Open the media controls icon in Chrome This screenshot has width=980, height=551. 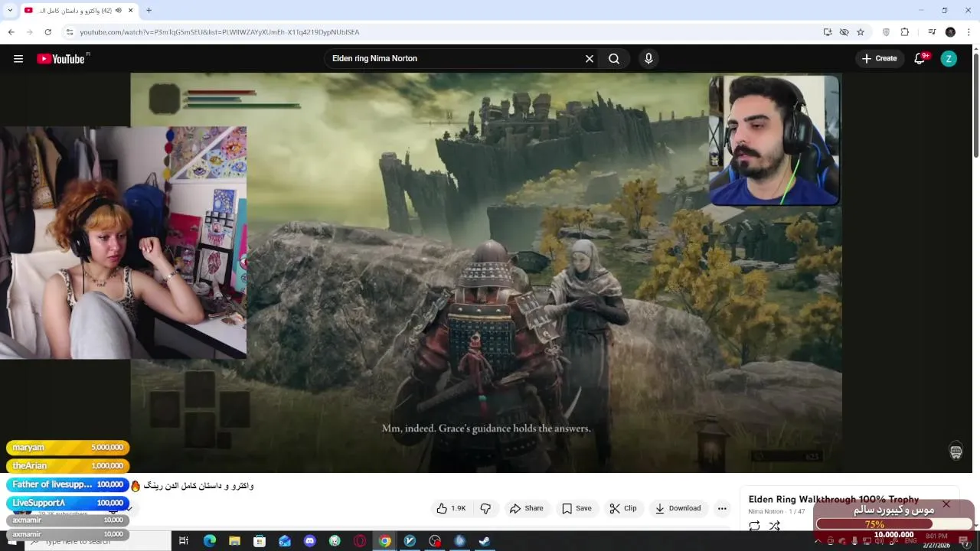[932, 32]
